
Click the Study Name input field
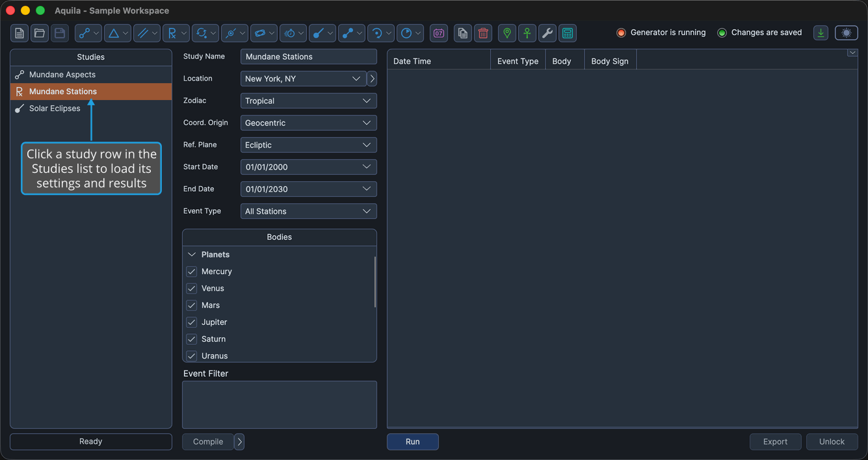[309, 57]
